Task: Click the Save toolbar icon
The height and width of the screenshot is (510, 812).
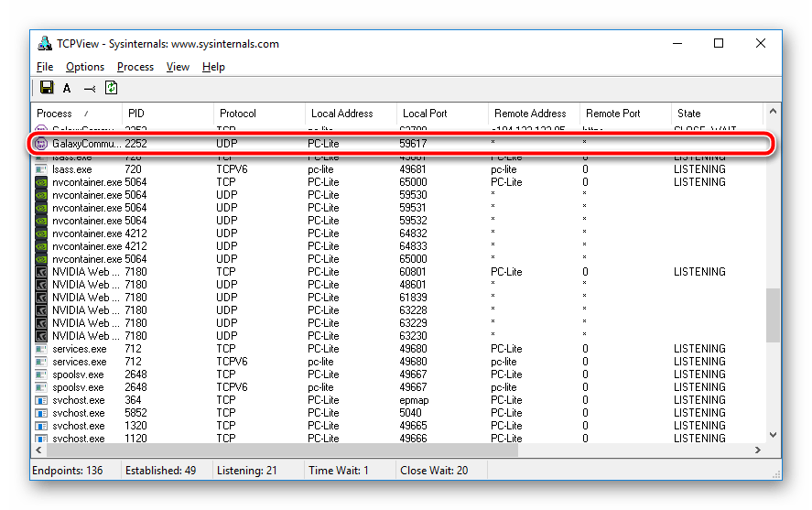Action: pyautogui.click(x=46, y=88)
